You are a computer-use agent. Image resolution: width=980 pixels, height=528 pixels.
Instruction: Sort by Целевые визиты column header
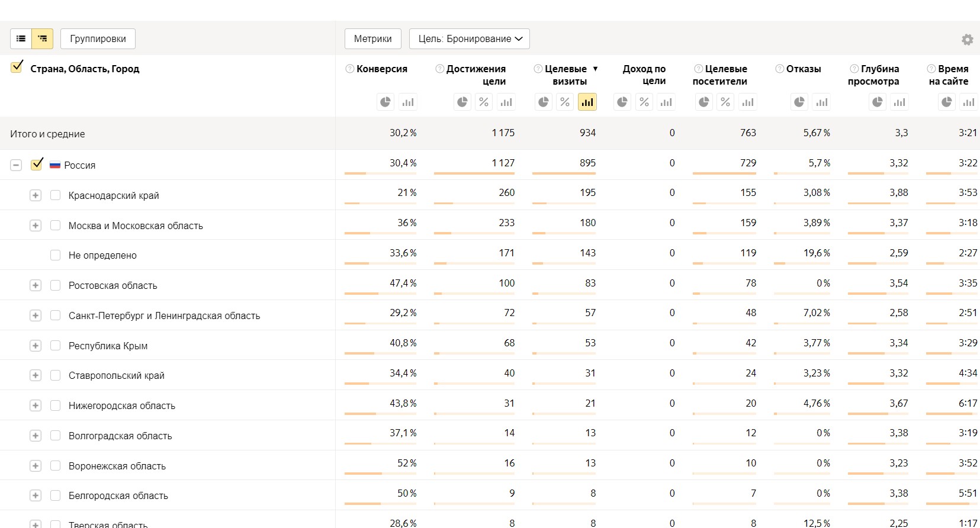[x=565, y=75]
